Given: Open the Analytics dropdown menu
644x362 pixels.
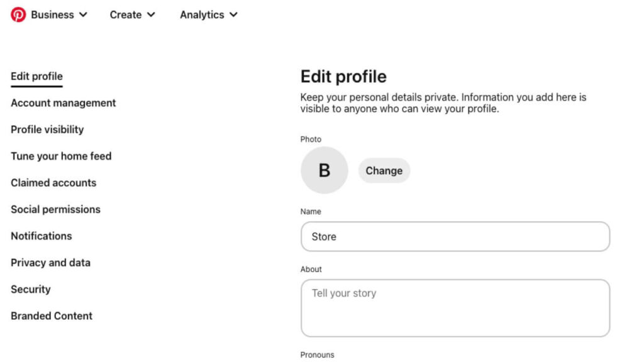Looking at the screenshot, I should pos(208,14).
